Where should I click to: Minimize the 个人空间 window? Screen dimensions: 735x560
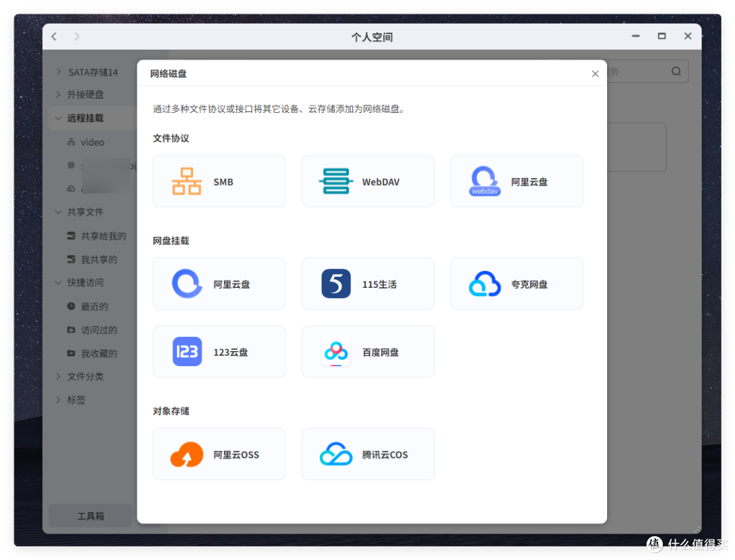pyautogui.click(x=636, y=36)
